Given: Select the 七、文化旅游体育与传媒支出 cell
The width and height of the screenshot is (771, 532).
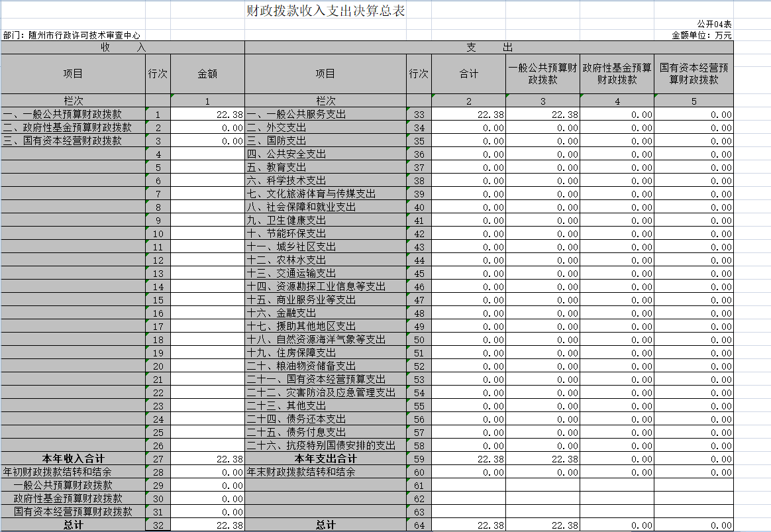Looking at the screenshot, I should 311,194.
